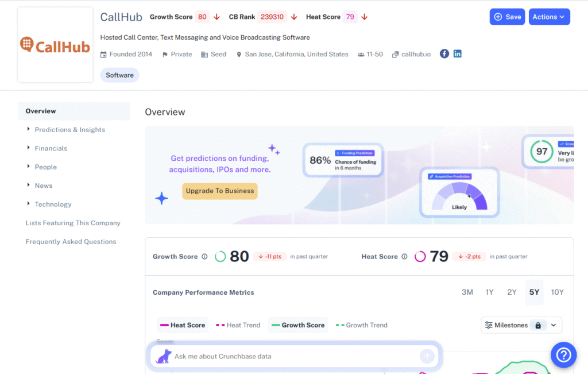Click the Ask me about Crunchbase data field
Image resolution: width=588 pixels, height=374 pixels.
click(x=294, y=356)
